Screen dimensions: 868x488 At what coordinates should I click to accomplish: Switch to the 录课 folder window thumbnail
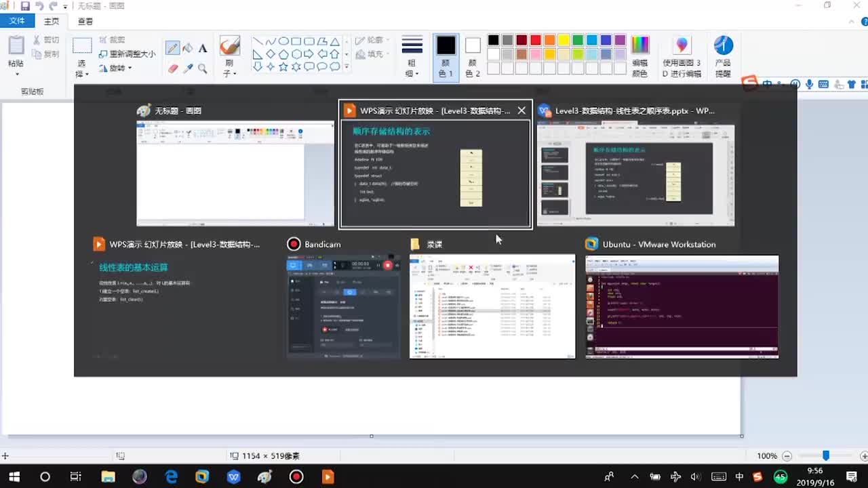click(x=492, y=299)
